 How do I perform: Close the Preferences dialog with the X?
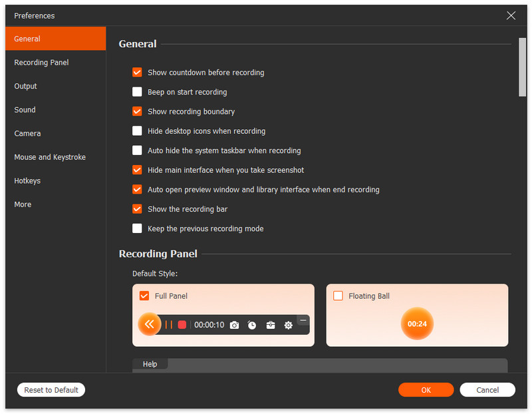[511, 15]
